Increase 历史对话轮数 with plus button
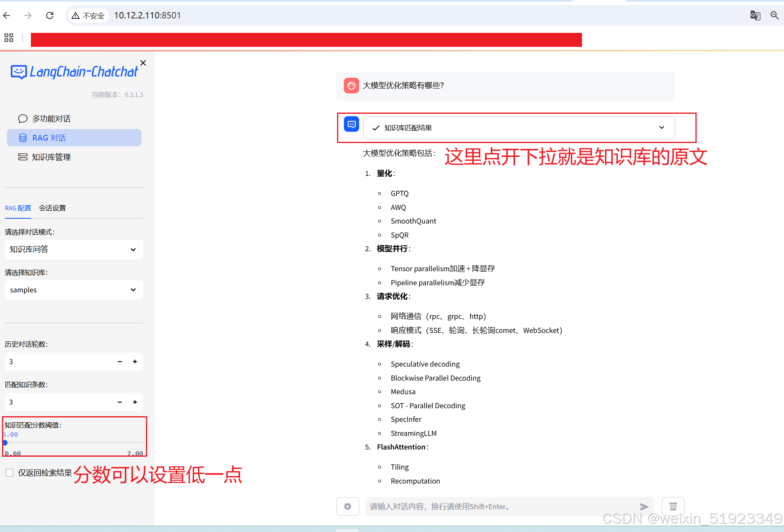784x532 pixels. click(135, 362)
